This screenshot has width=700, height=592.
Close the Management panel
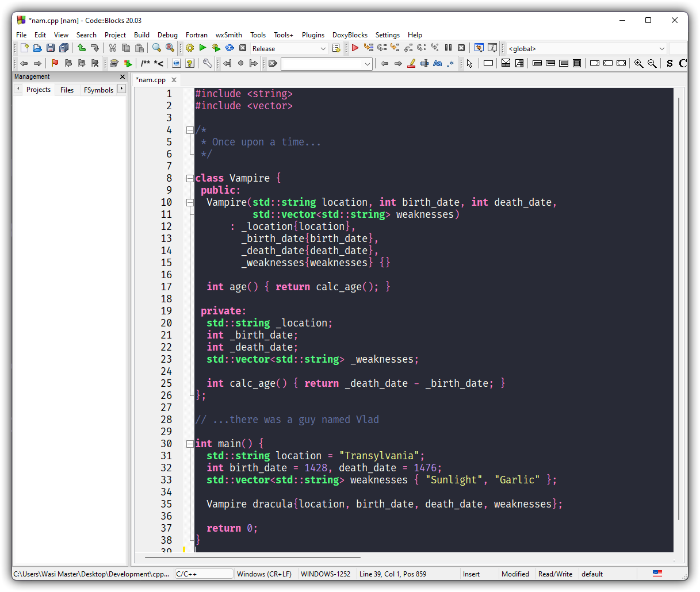(121, 76)
